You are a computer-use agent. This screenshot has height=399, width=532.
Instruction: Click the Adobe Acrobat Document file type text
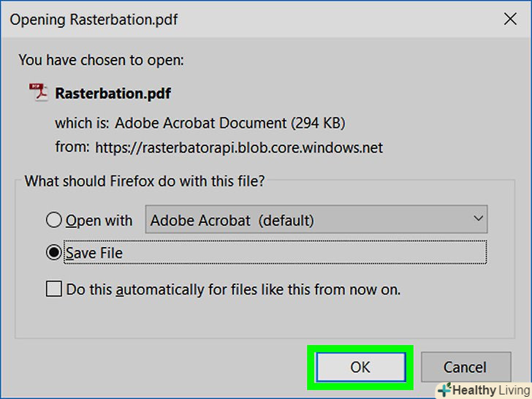[x=201, y=123]
